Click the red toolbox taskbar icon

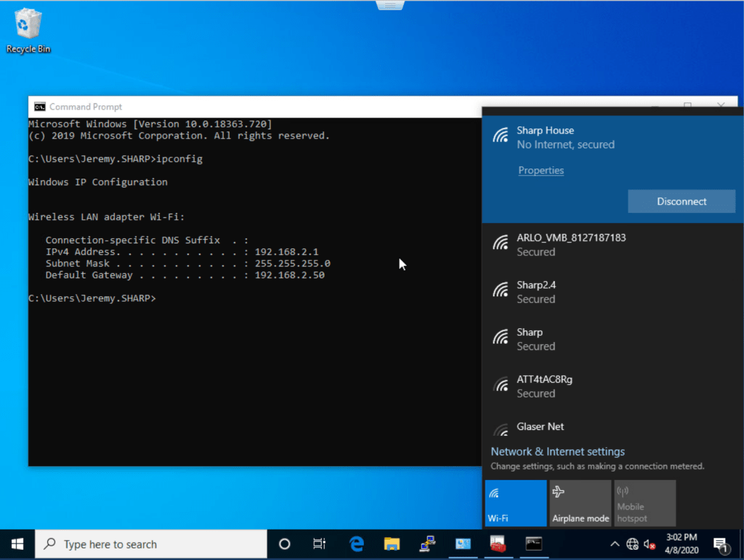(498, 544)
